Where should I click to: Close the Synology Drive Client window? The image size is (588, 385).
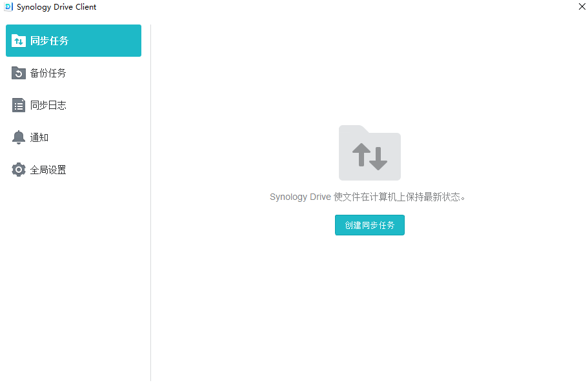582,6
